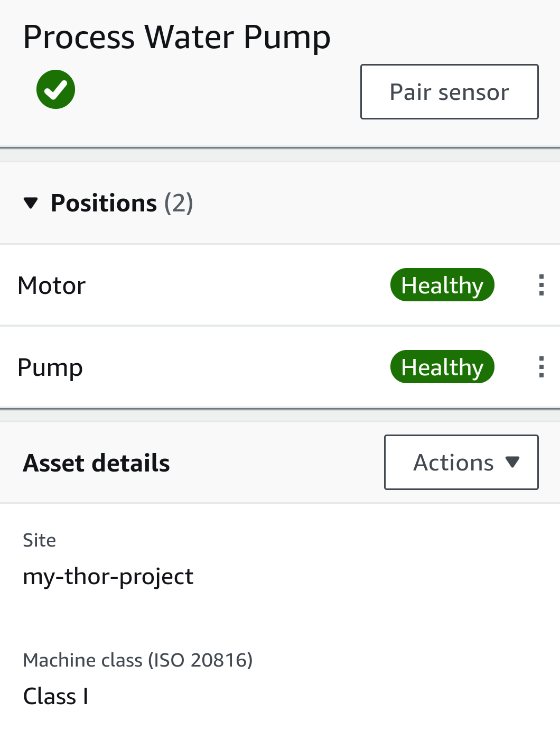Click the Positions heading text
Image resolution: width=560 pixels, height=730 pixels.
click(x=104, y=203)
